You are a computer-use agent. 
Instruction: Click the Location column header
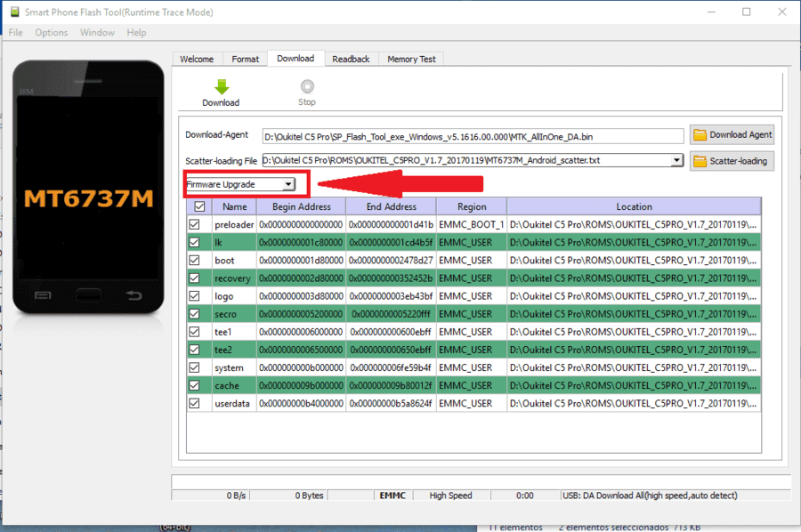point(634,206)
